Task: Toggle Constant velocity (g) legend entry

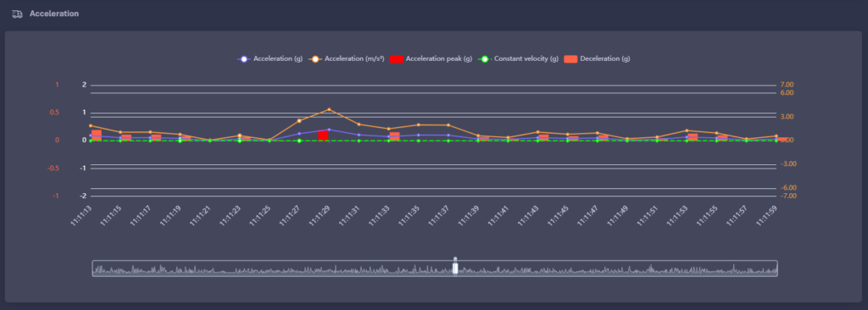Action: point(518,58)
